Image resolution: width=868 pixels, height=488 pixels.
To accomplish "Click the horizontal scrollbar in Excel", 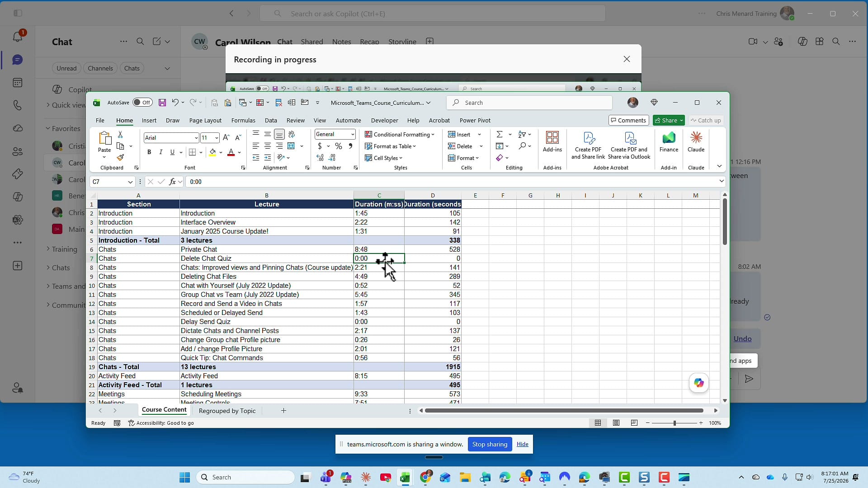I will click(x=564, y=411).
